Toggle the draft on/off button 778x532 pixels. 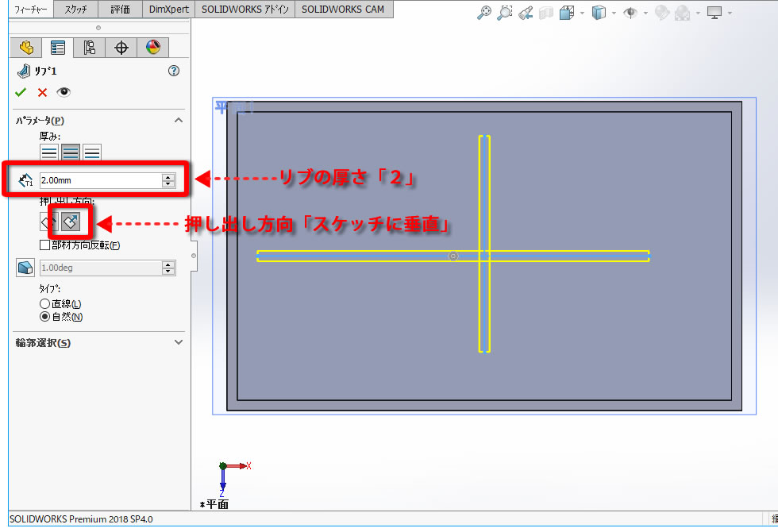click(x=25, y=268)
